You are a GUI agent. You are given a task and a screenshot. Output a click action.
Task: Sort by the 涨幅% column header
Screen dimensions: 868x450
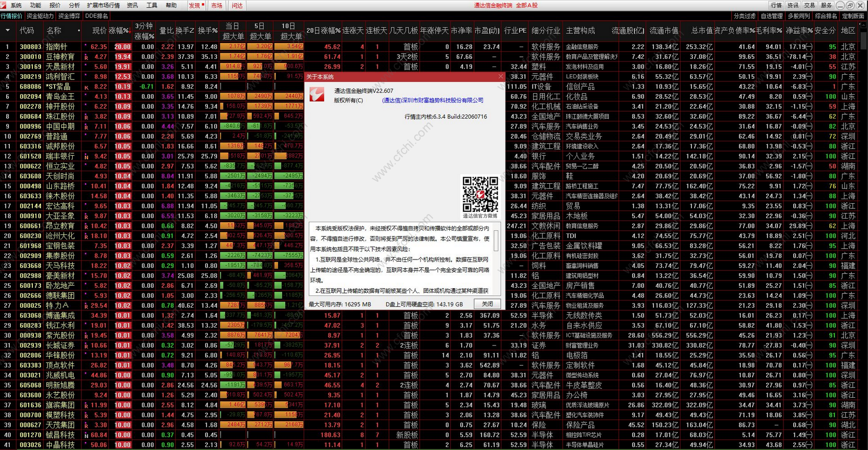[x=119, y=31]
